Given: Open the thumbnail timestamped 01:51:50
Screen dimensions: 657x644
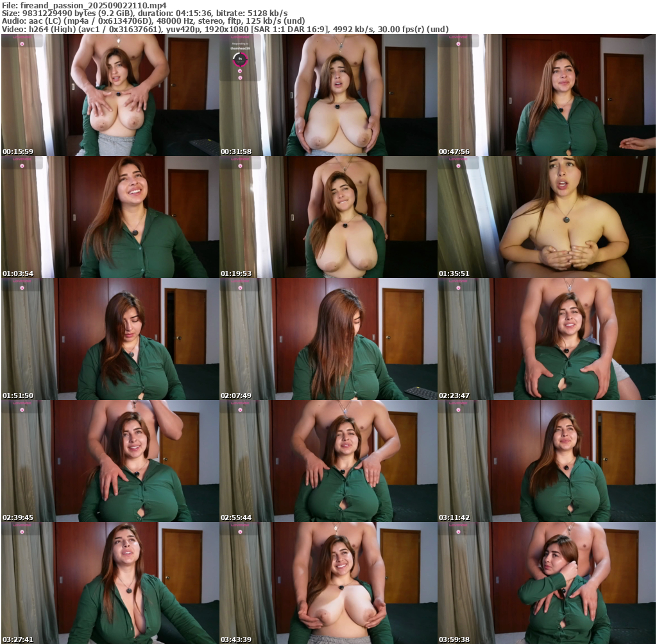Looking at the screenshot, I should point(110,339).
